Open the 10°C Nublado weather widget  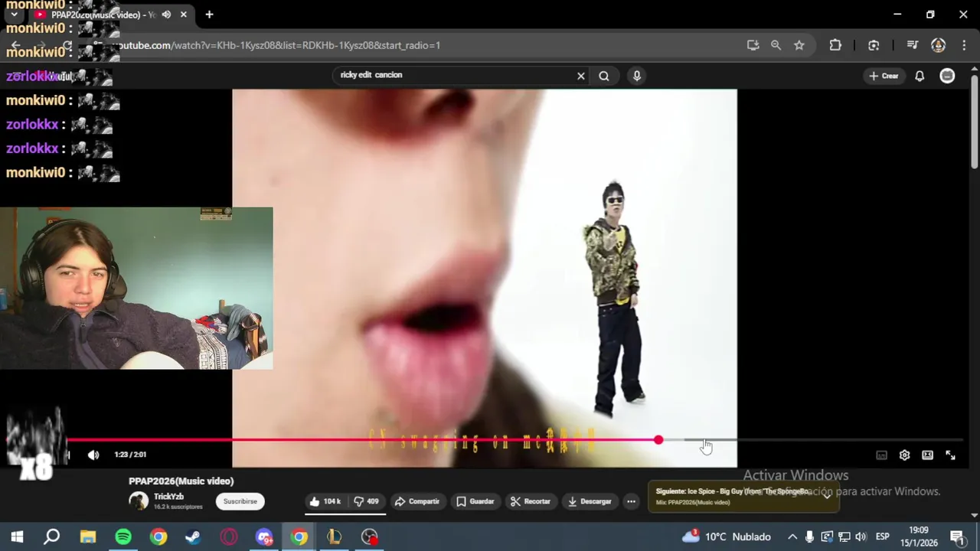point(727,536)
